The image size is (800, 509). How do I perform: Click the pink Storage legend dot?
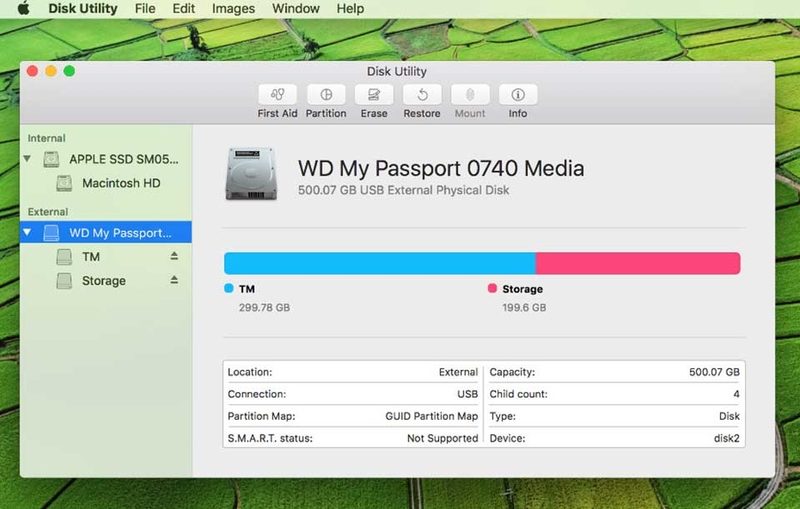(492, 288)
